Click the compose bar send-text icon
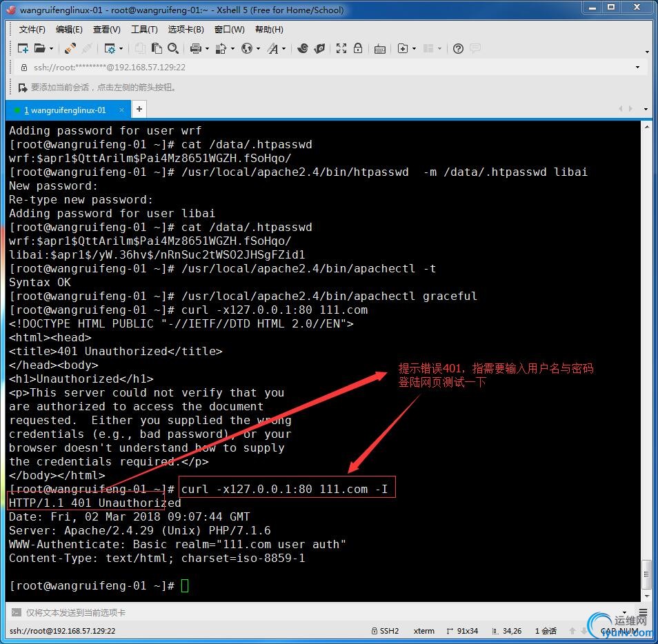The height and width of the screenshot is (644, 658). tap(16, 612)
